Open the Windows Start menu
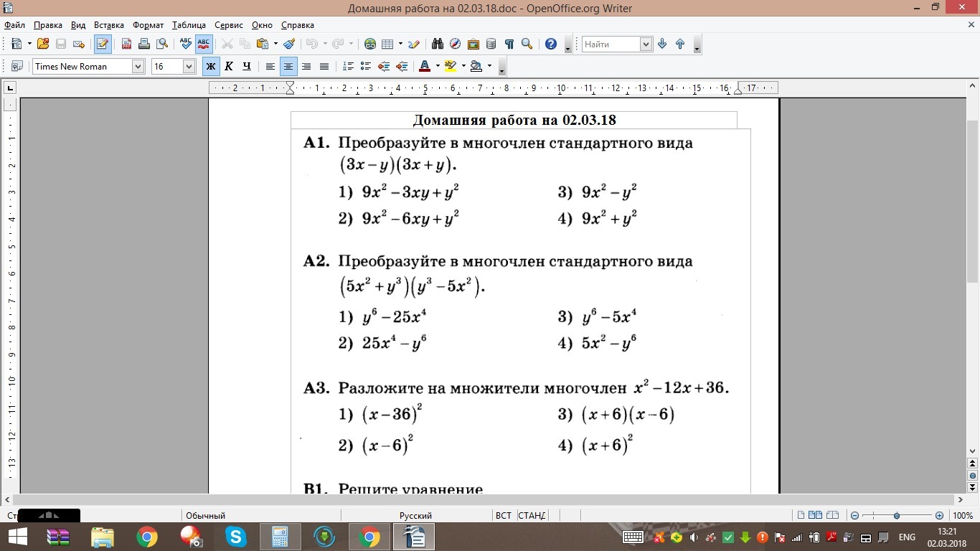The image size is (980, 551). pyautogui.click(x=18, y=537)
